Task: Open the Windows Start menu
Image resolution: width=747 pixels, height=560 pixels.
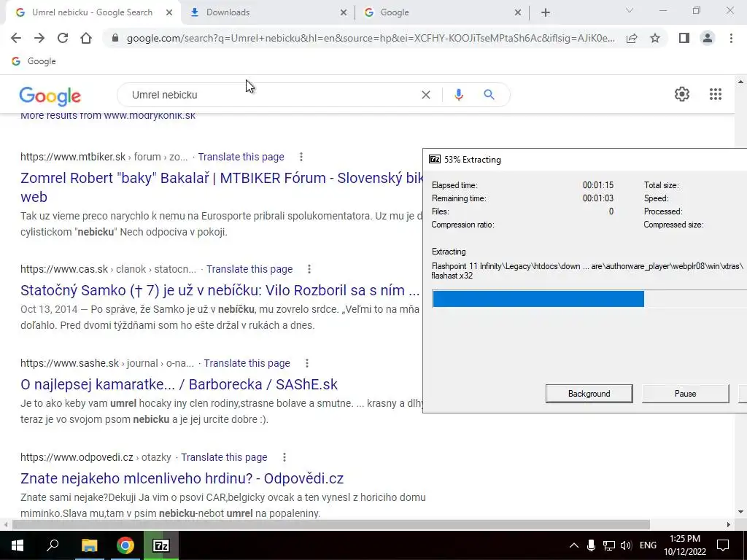Action: (x=18, y=545)
